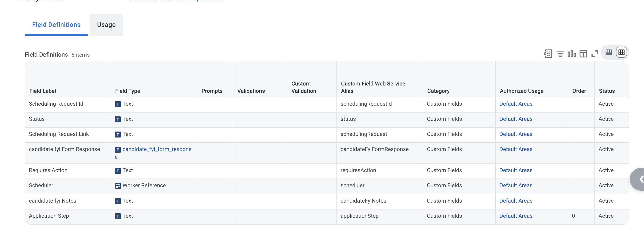Viewport: 644px width, 242px height.
Task: Open the chart view icon
Action: [571, 53]
